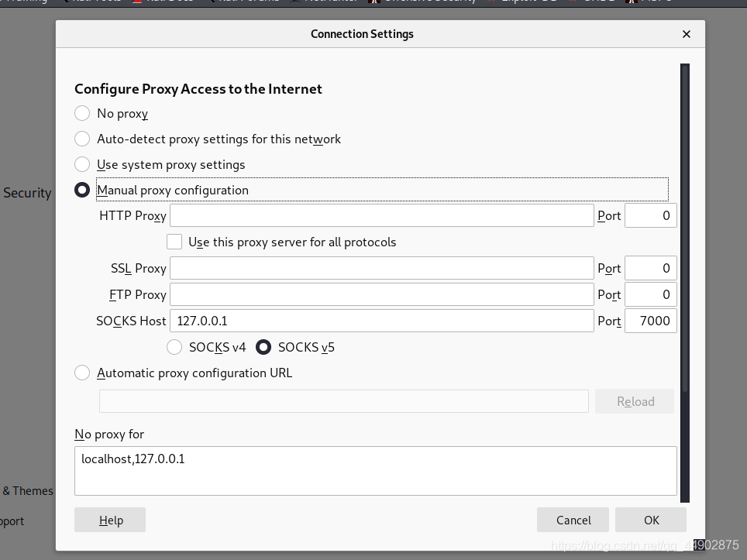
Task: Focus the SOCKS port field showing 7000
Action: (650, 321)
